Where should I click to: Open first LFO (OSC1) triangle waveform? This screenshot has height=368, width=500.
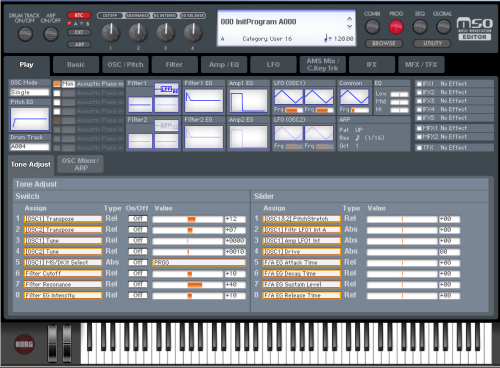(x=288, y=97)
